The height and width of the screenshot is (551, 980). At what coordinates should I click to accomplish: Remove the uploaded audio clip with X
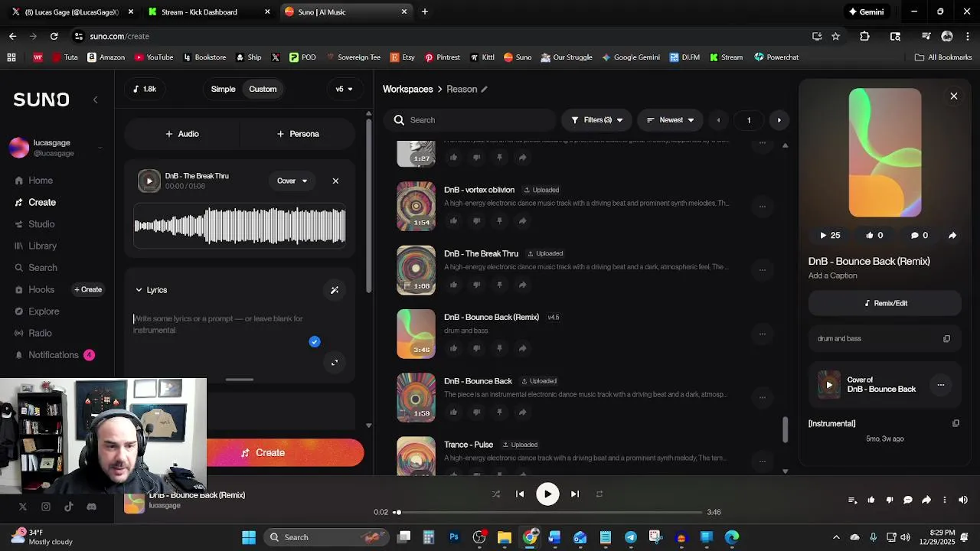pos(335,181)
